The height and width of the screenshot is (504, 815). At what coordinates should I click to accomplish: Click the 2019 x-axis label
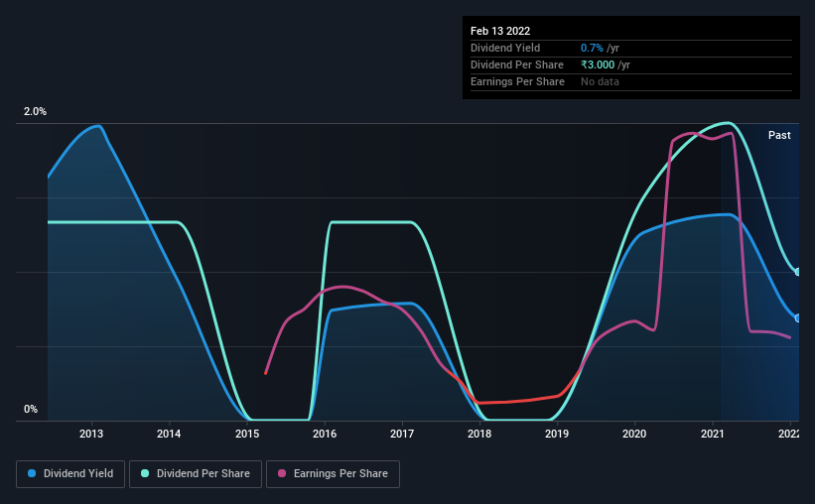[557, 434]
